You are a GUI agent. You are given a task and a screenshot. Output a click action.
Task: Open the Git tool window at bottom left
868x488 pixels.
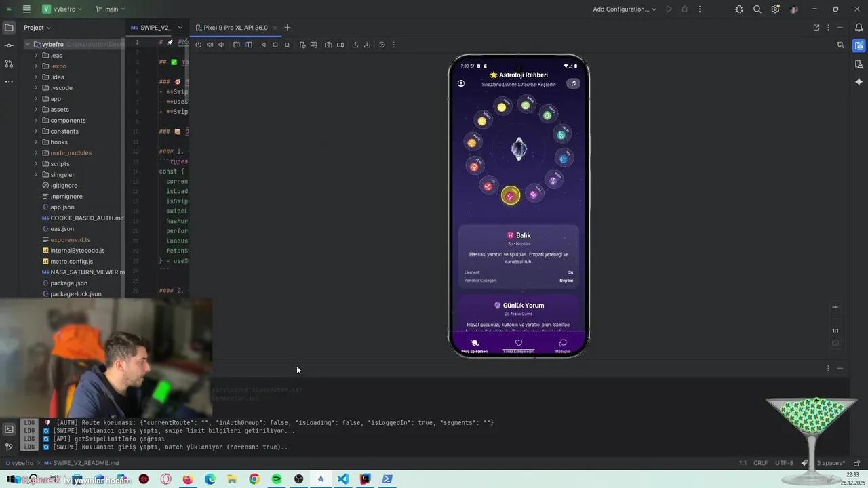[9, 447]
